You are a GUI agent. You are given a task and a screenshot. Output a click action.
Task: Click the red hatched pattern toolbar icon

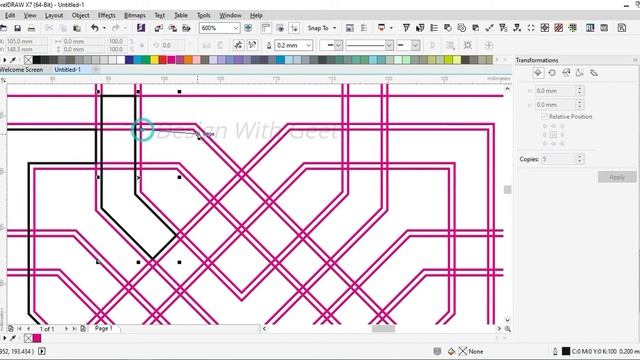[x=558, y=28]
